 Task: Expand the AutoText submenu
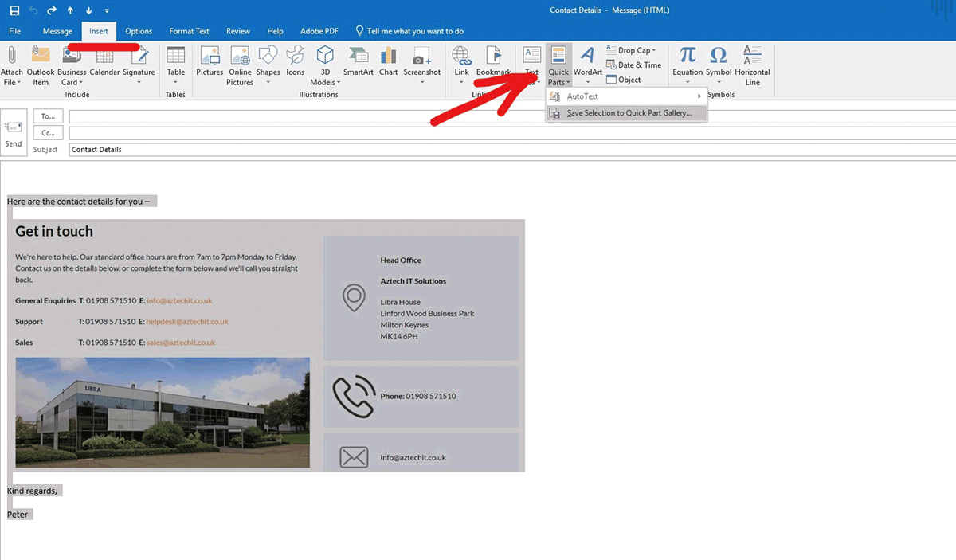click(x=627, y=96)
